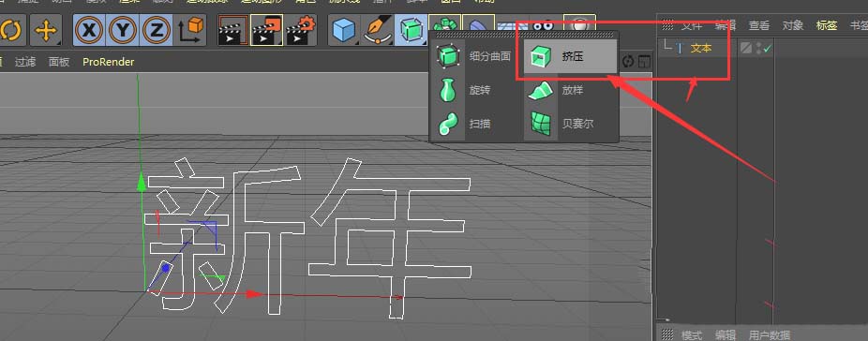Toggle the Y axis lock
Viewport: 868px width, 341px height.
[x=123, y=30]
